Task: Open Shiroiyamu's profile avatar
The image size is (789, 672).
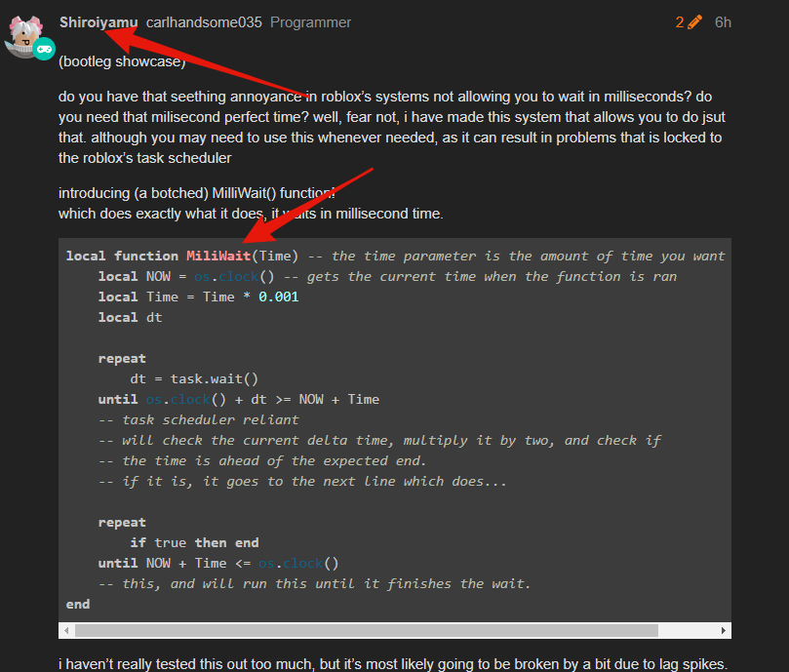Action: point(23,36)
